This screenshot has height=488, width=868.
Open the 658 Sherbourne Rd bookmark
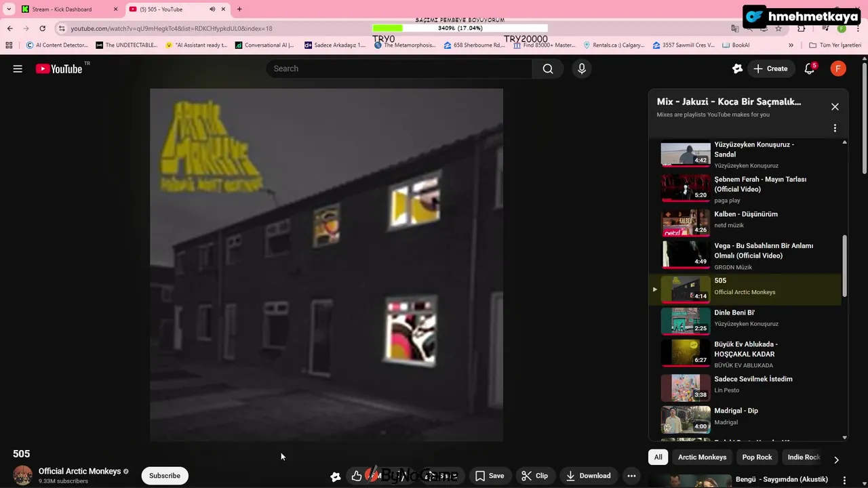(x=475, y=45)
